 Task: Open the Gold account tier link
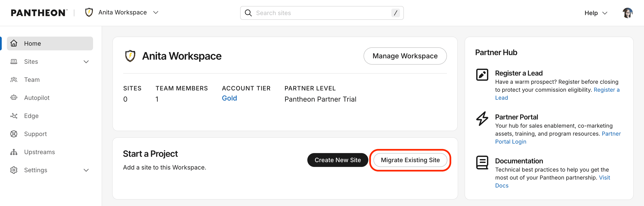pyautogui.click(x=229, y=98)
